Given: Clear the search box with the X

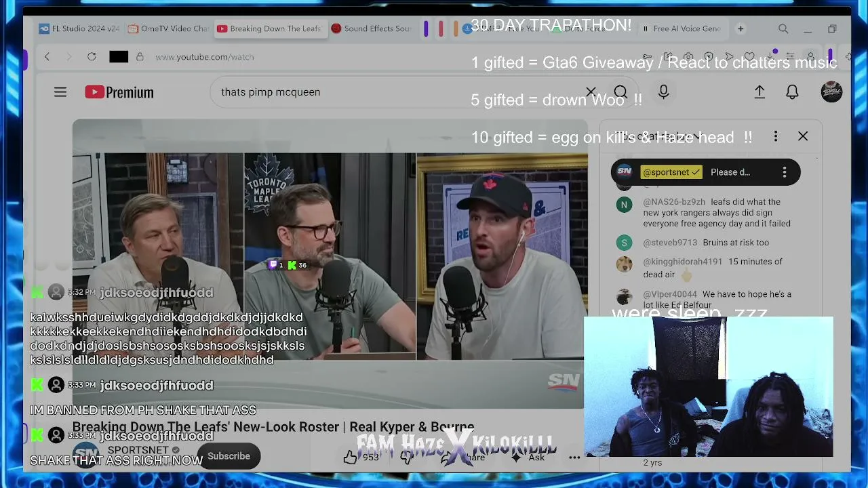Looking at the screenshot, I should coord(591,92).
